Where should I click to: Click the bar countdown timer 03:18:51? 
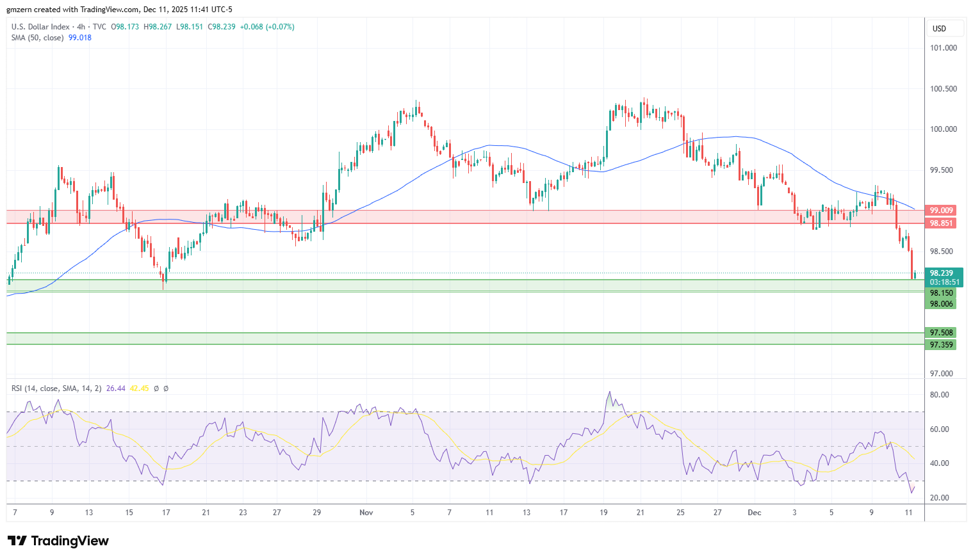[944, 282]
